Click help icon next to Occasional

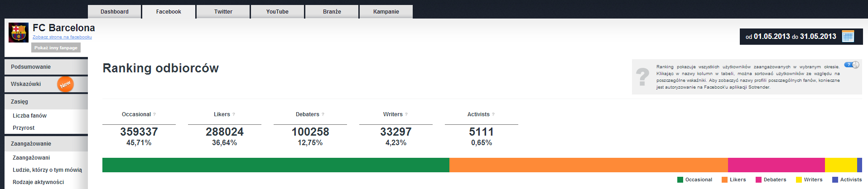(x=154, y=114)
